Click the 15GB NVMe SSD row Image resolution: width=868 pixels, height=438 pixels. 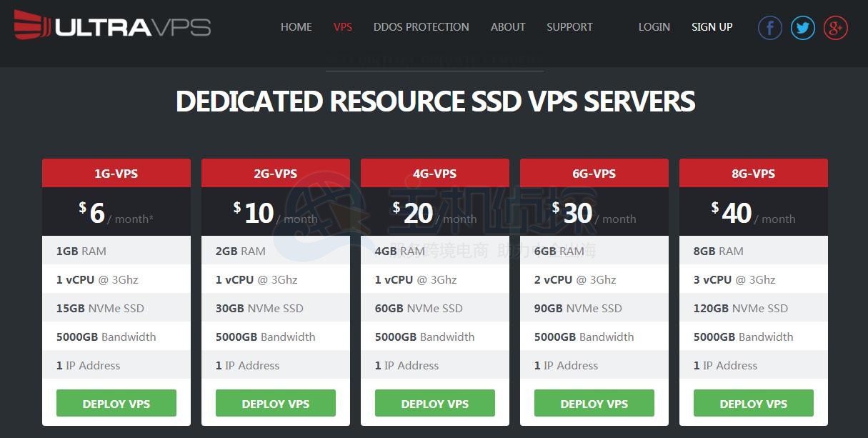tap(116, 308)
